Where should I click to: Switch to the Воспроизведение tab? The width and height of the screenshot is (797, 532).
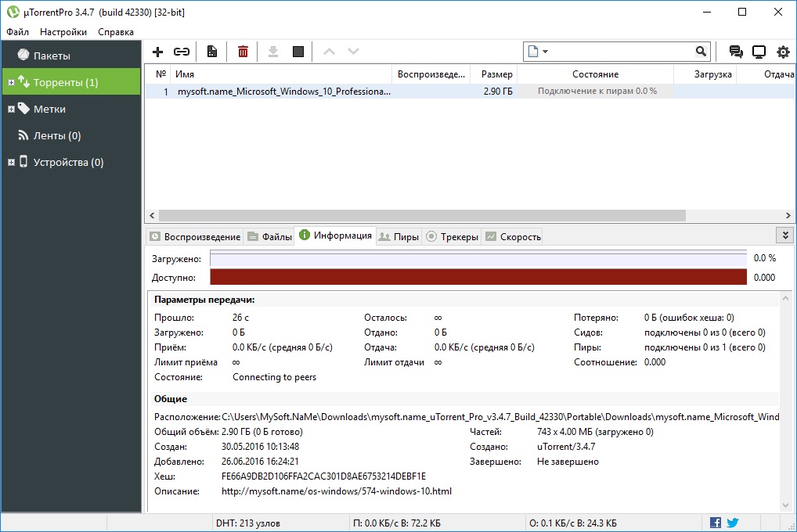point(195,237)
